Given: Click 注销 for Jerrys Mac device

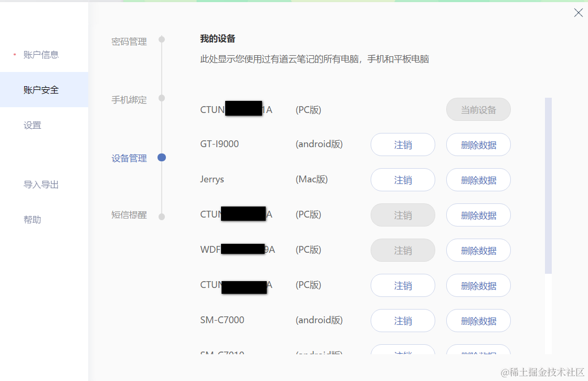Looking at the screenshot, I should 403,180.
